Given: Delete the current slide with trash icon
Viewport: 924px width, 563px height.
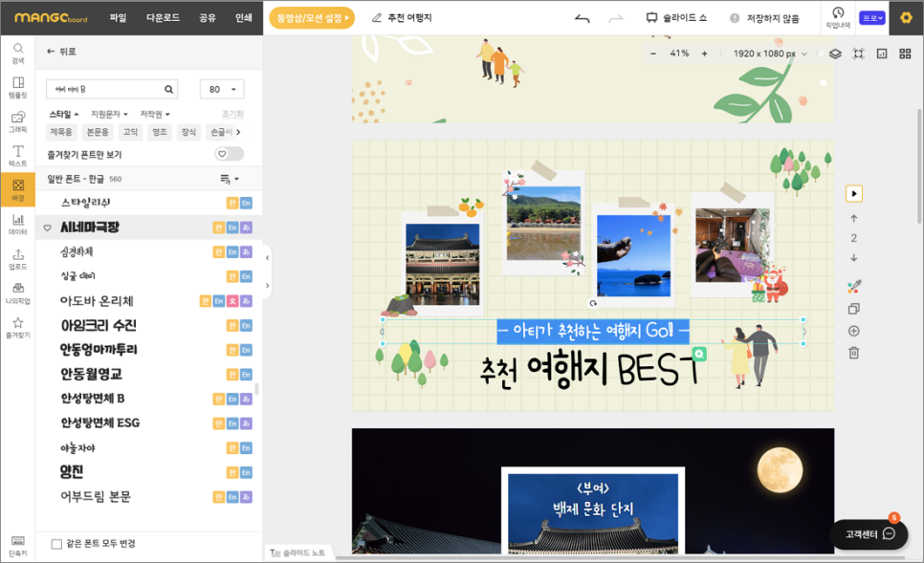Looking at the screenshot, I should click(x=854, y=353).
